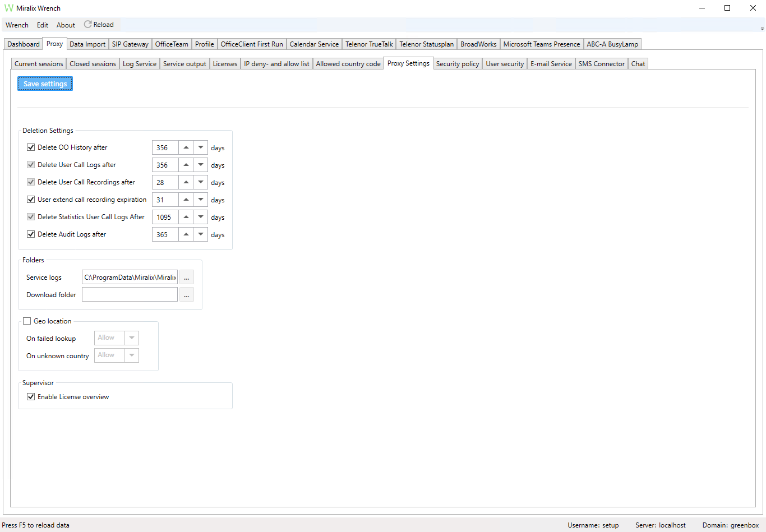Click the Service logs path field

[130, 277]
